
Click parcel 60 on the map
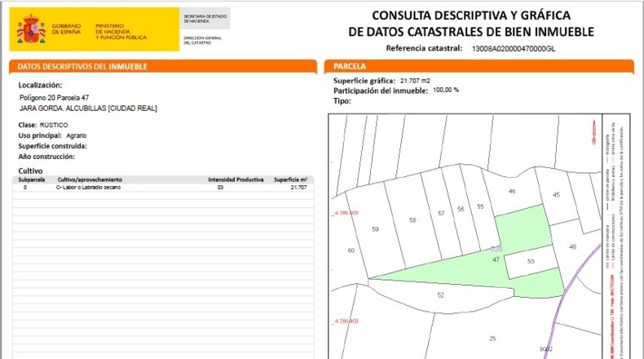point(351,250)
